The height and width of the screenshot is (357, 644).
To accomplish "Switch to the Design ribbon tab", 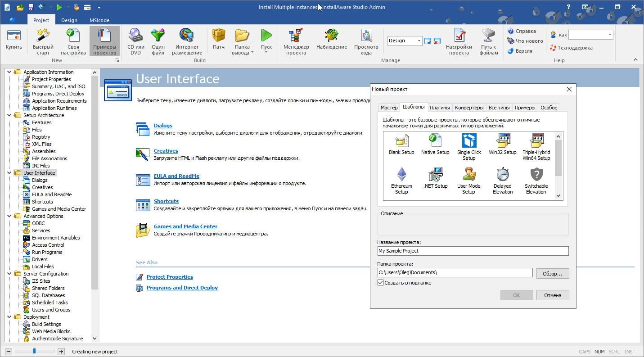I will pos(69,20).
